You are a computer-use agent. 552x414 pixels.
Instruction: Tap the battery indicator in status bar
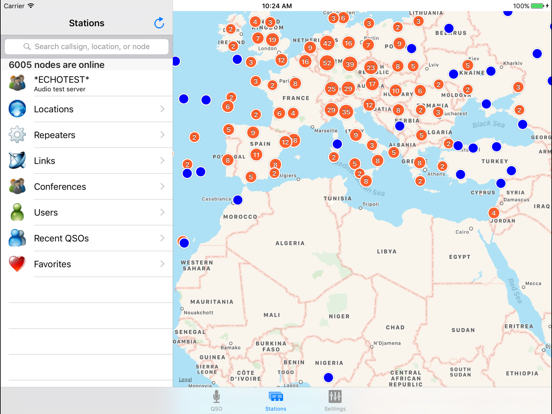coord(538,6)
